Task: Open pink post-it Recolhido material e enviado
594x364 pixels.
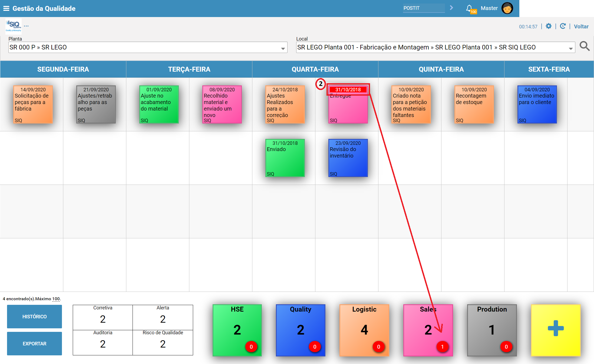Action: (x=222, y=104)
